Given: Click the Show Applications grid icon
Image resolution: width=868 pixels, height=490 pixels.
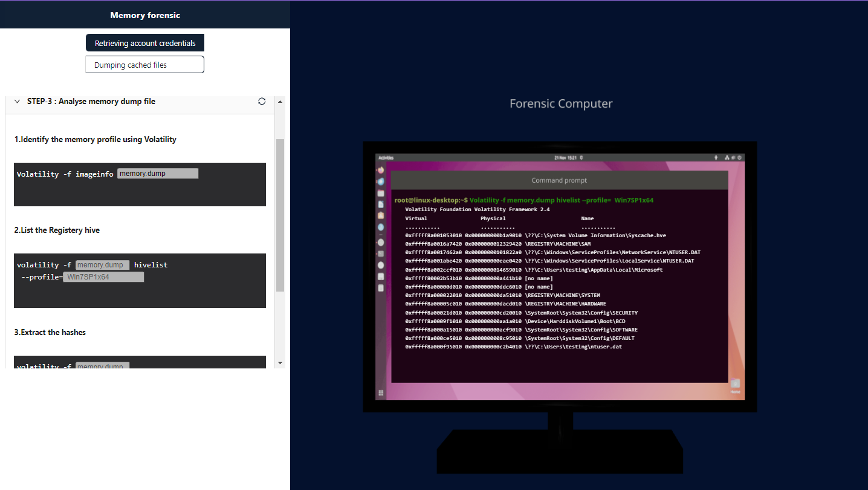Looking at the screenshot, I should pyautogui.click(x=381, y=393).
